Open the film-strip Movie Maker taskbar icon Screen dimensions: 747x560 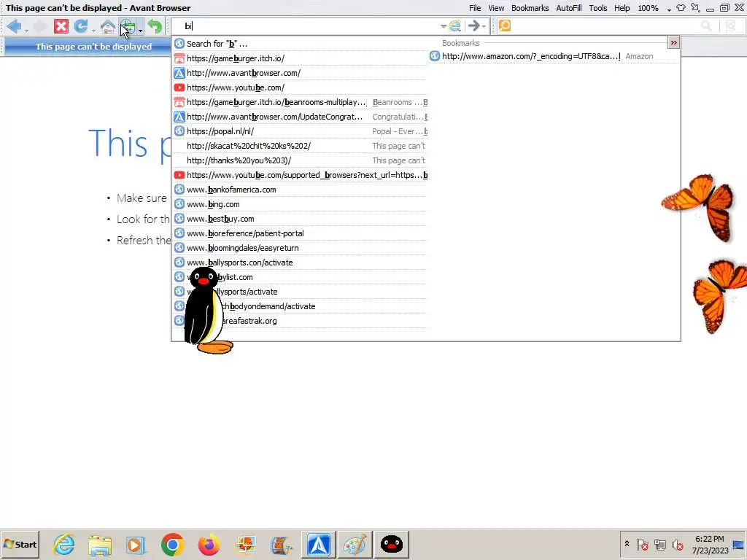tap(282, 545)
